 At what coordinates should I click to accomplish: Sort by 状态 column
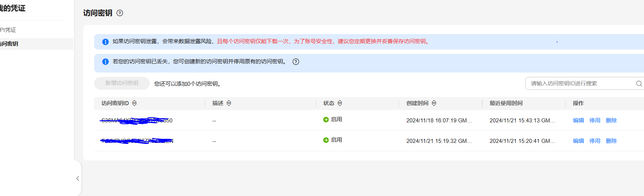[340, 103]
